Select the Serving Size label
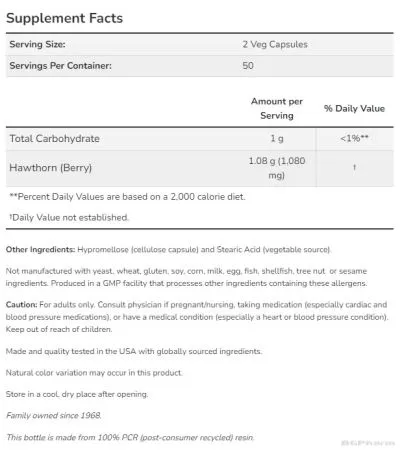This screenshot has height=450, width=400. [x=37, y=44]
